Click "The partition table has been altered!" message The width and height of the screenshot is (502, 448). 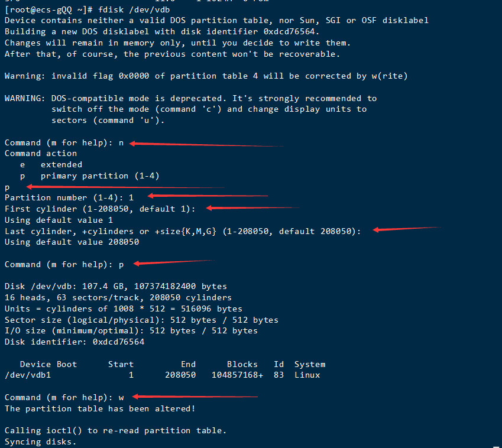click(99, 408)
